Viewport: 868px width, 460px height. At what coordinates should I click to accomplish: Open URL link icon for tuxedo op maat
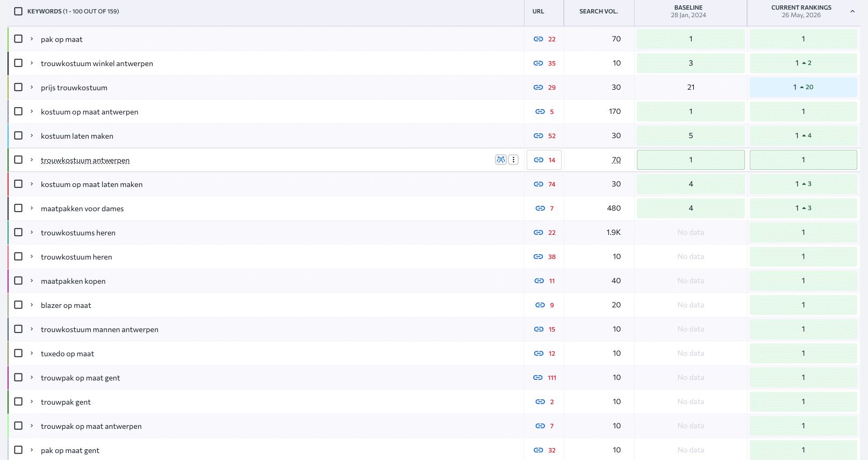[539, 354]
